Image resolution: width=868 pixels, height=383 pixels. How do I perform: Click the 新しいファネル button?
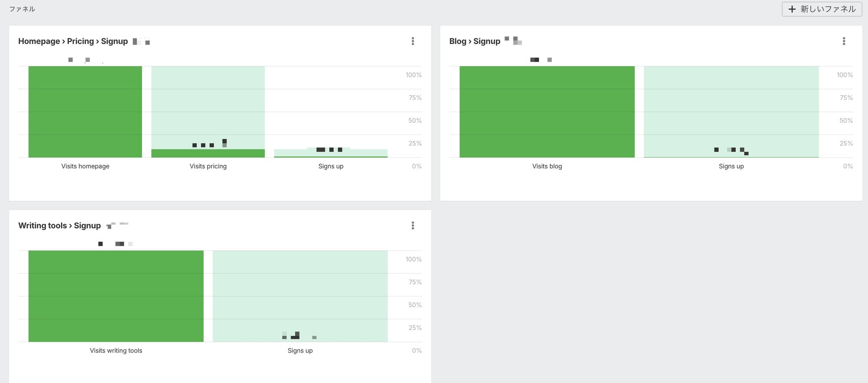tap(822, 9)
